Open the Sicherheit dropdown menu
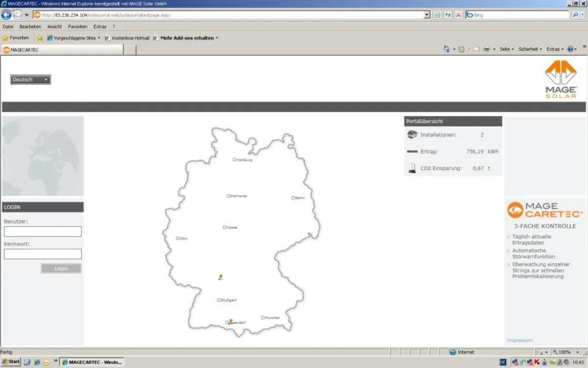Image resolution: width=588 pixels, height=368 pixels. coord(530,49)
